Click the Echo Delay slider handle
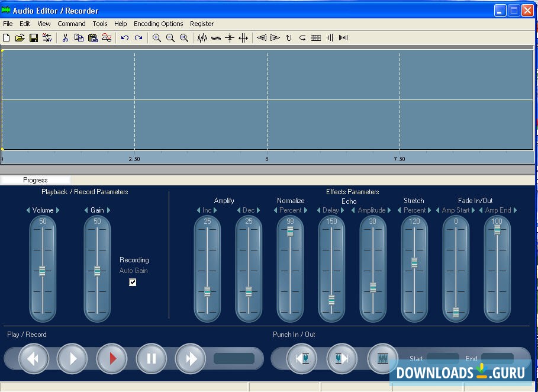The height and width of the screenshot is (392, 538). [331, 300]
